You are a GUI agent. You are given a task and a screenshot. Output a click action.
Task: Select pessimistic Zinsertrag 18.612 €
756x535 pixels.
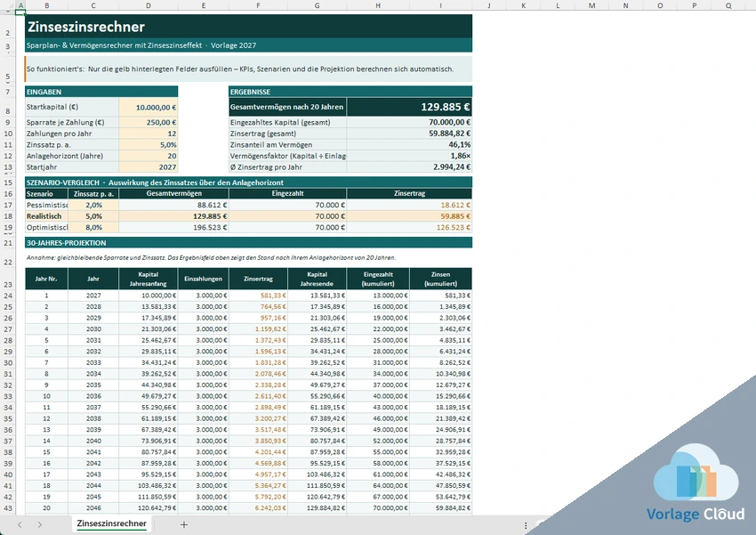point(409,205)
